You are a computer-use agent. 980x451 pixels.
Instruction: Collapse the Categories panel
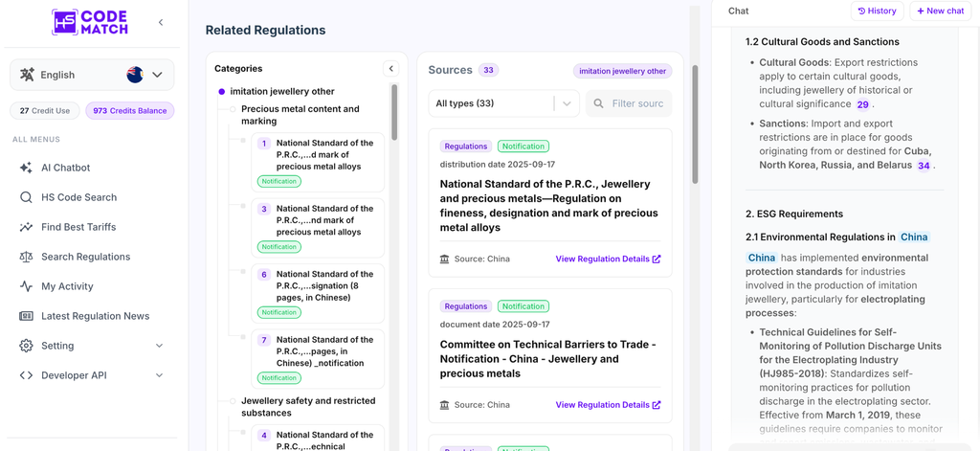(x=390, y=69)
